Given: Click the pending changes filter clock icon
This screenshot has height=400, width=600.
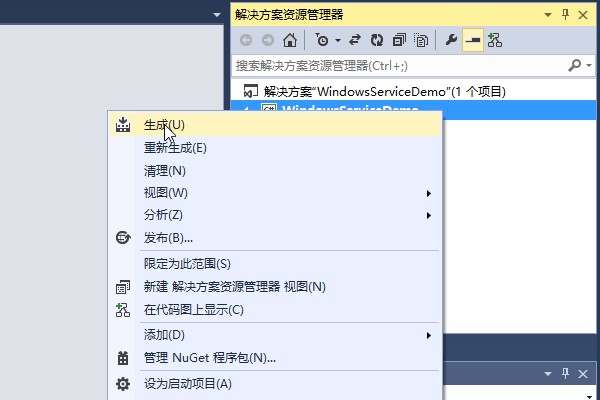Looking at the screenshot, I should tap(321, 40).
